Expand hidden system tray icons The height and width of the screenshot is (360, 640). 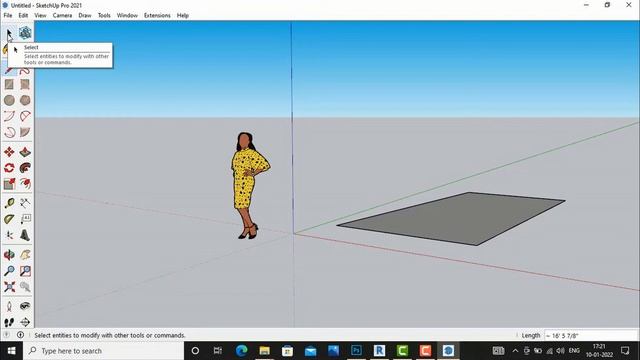click(x=515, y=351)
